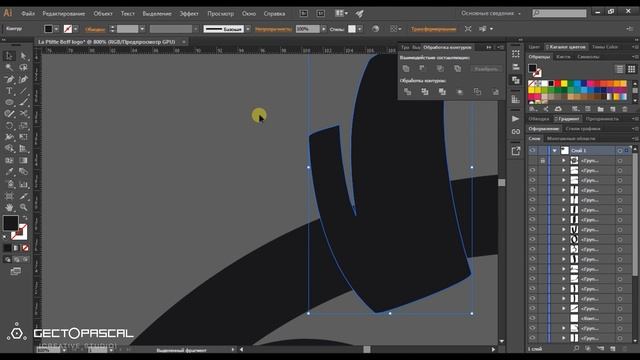Click the Minus Front shape mode icon

coord(422,69)
